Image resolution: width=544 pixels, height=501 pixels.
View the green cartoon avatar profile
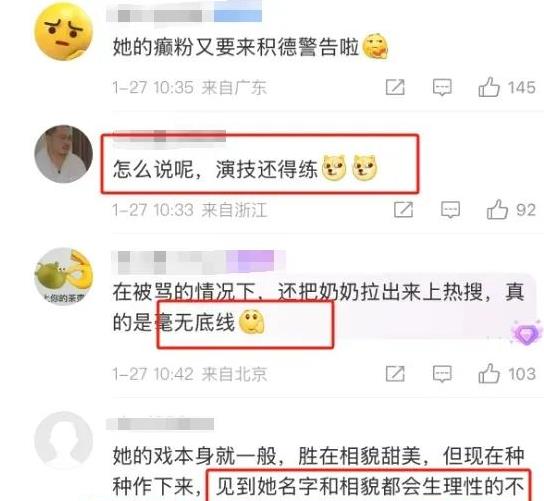coord(63,277)
